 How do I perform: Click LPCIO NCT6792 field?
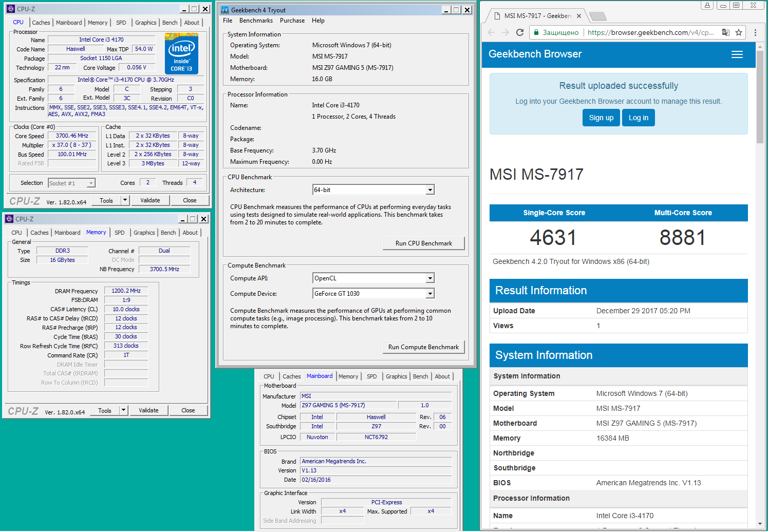376,437
